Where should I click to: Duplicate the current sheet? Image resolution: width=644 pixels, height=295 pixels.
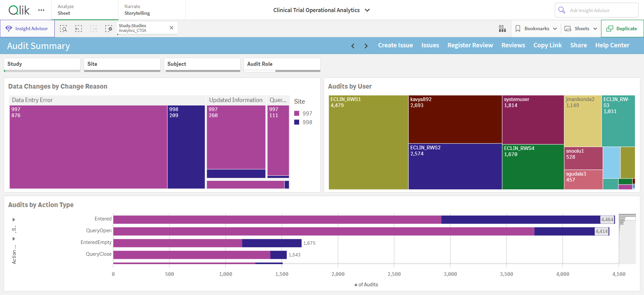point(622,29)
